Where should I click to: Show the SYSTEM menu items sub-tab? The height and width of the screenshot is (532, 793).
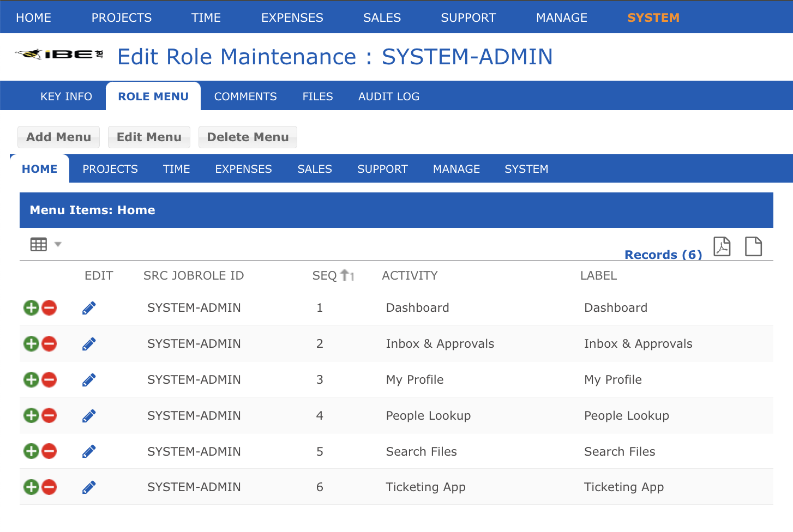(x=526, y=169)
